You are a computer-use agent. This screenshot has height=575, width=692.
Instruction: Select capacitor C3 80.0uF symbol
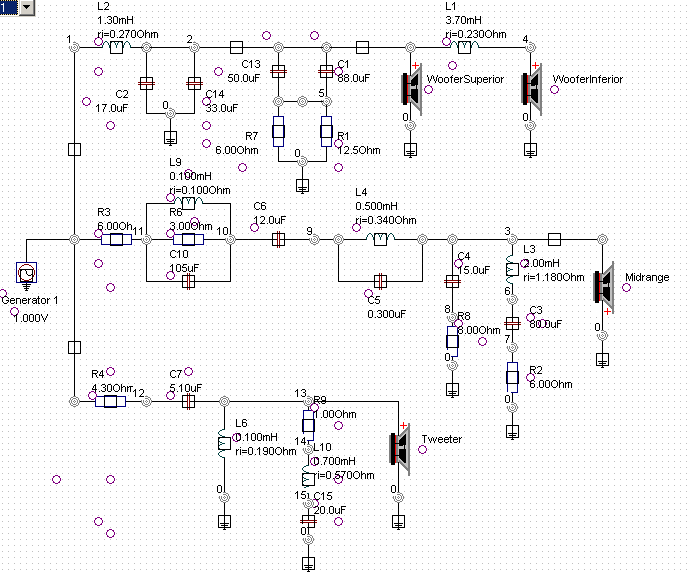tap(512, 323)
